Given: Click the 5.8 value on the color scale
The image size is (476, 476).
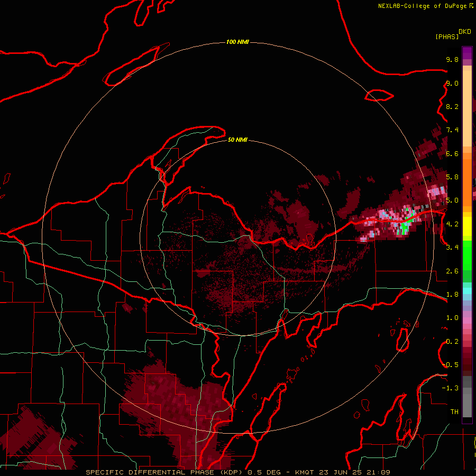Looking at the screenshot, I should (452, 177).
